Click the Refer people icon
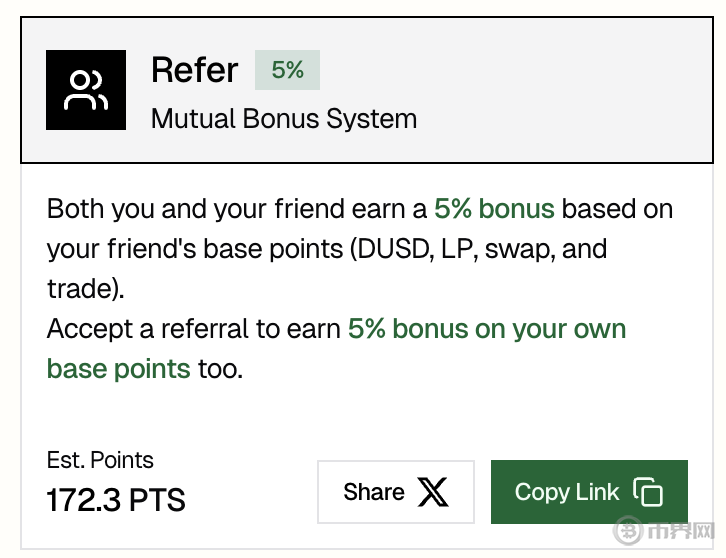Viewport: 726px width, 558px height. coord(86,90)
